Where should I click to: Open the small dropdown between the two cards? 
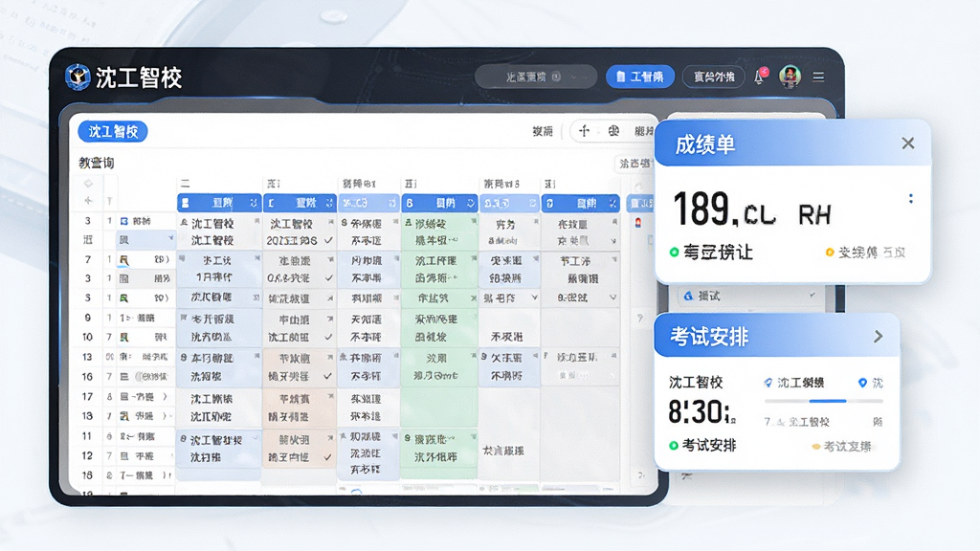[x=750, y=296]
